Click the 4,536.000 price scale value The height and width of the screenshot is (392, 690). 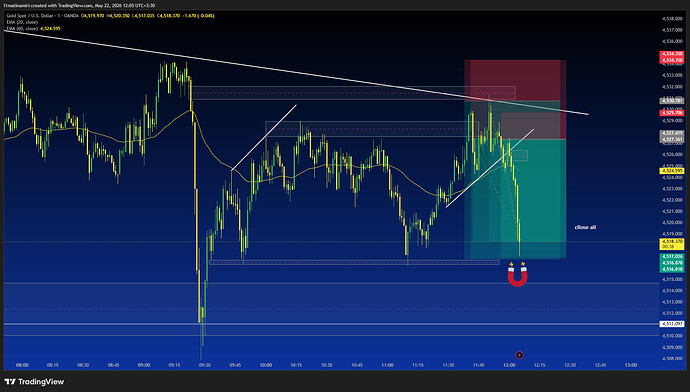tap(672, 41)
